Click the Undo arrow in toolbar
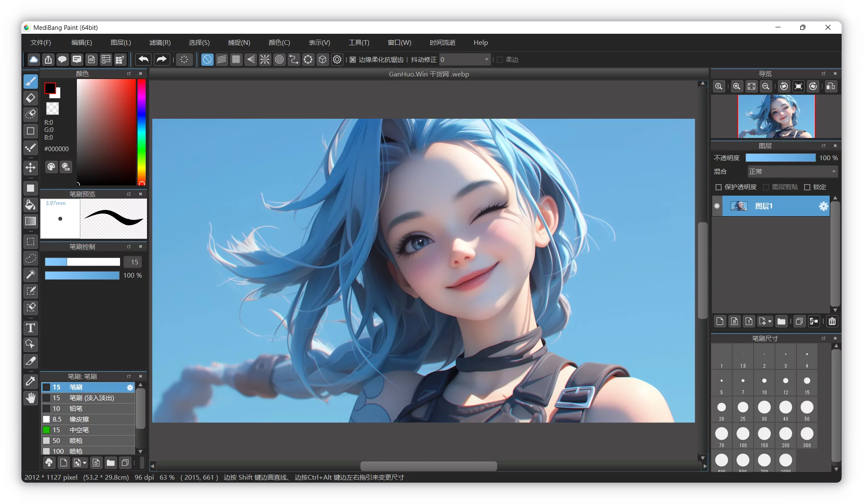The image size is (863, 504). point(144,59)
